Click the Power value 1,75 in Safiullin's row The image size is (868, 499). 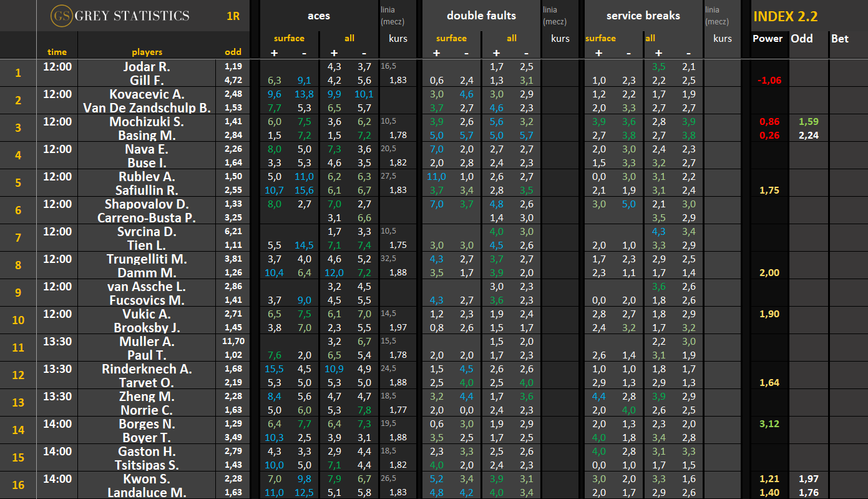(x=770, y=190)
